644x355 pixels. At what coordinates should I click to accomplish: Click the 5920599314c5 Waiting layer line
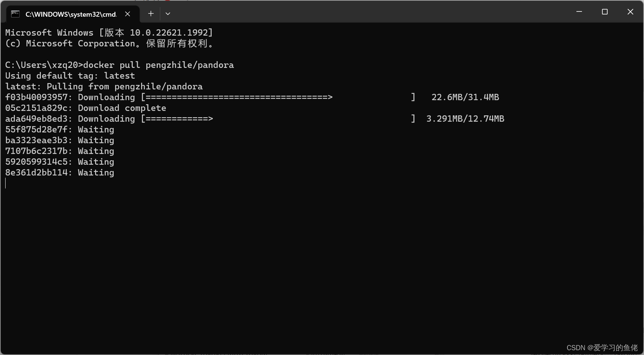pyautogui.click(x=60, y=162)
